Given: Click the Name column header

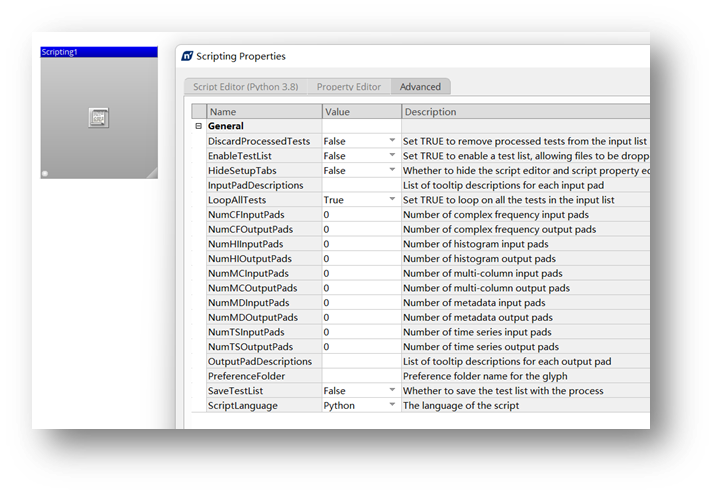Looking at the screenshot, I should click(263, 112).
